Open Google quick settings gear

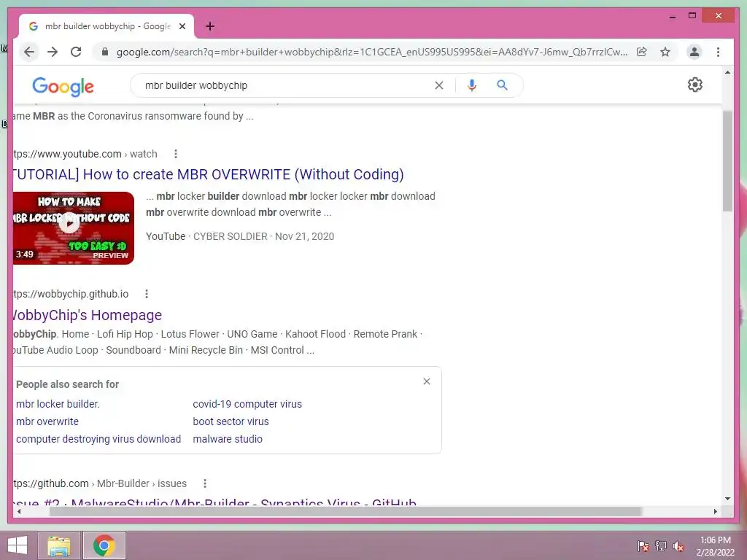(695, 85)
